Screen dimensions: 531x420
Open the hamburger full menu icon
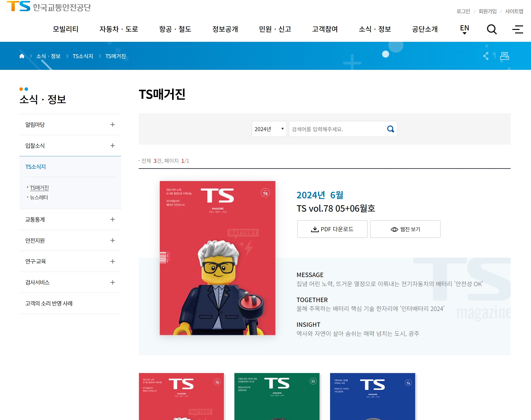(x=517, y=29)
